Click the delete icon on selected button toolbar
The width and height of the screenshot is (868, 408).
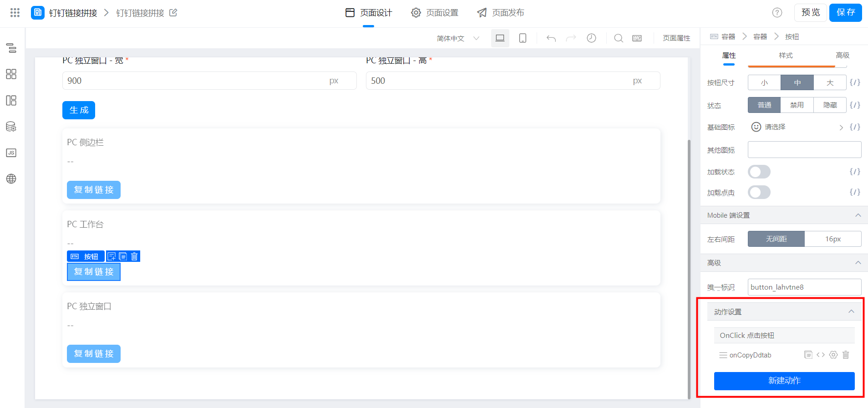[134, 256]
